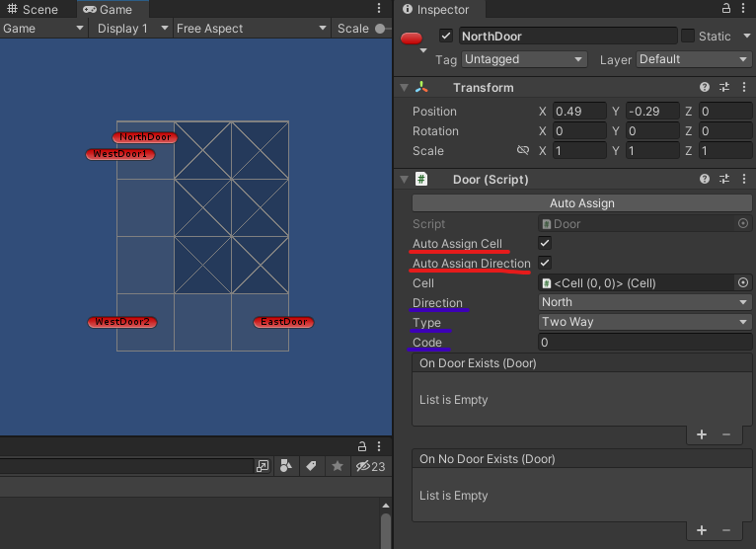Open object picker for the Cell field

tap(743, 282)
